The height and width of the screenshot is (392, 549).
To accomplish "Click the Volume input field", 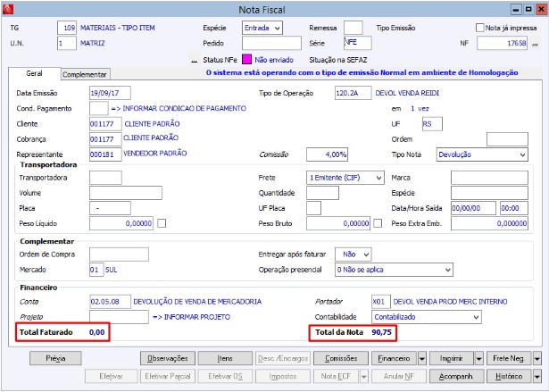I will point(126,193).
